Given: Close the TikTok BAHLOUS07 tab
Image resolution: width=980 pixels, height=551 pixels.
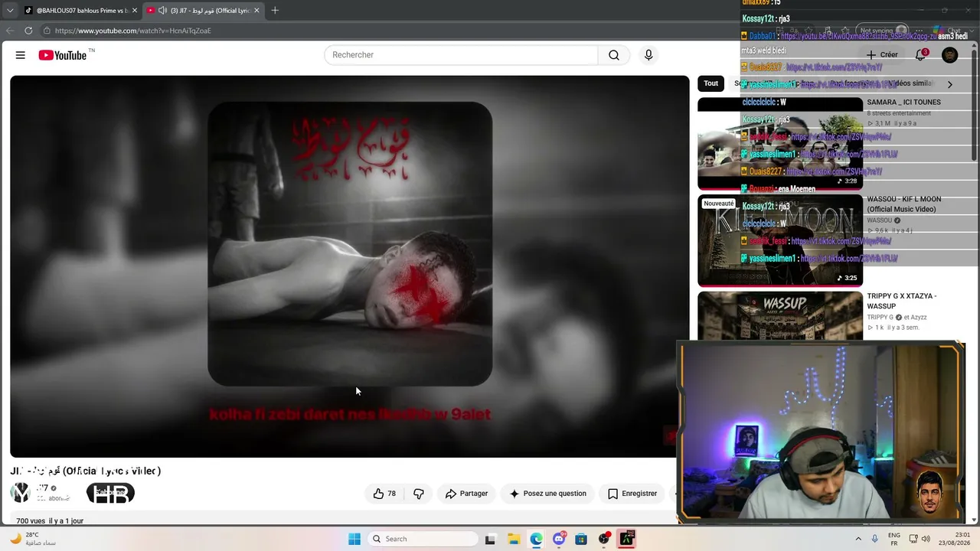Looking at the screenshot, I should click(135, 11).
